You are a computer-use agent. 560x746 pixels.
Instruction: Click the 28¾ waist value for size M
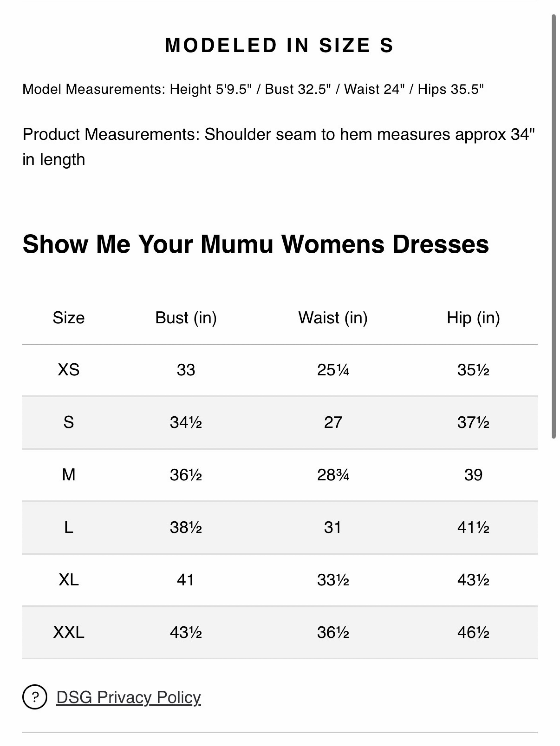click(x=333, y=475)
